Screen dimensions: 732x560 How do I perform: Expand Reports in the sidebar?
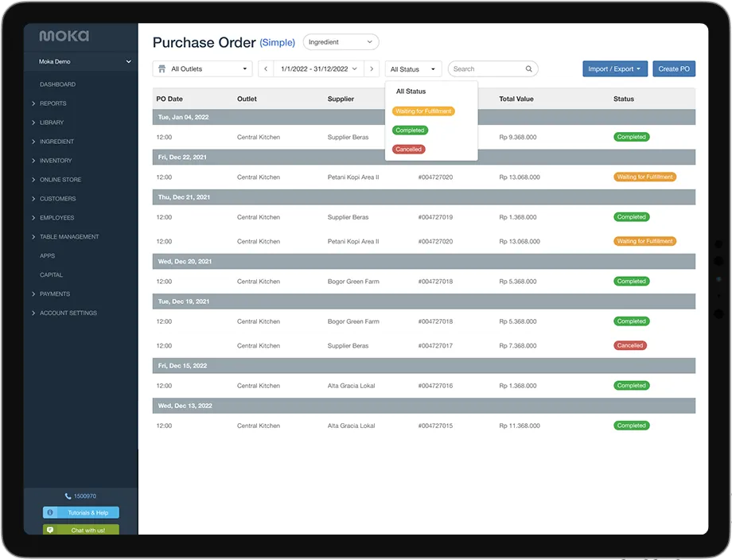coord(53,103)
